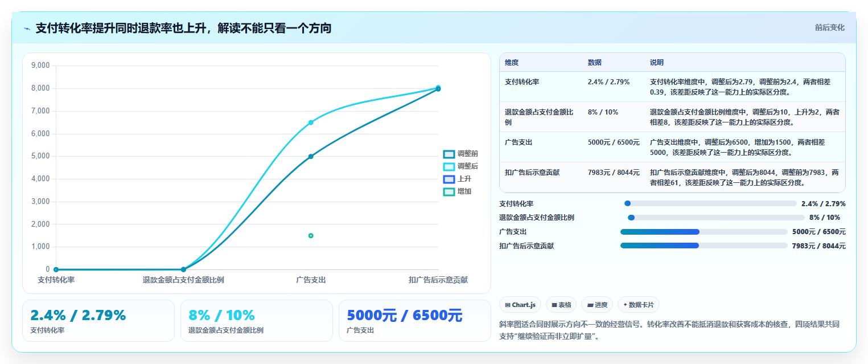
Task: Select the Chart.js chip
Action: pyautogui.click(x=520, y=305)
